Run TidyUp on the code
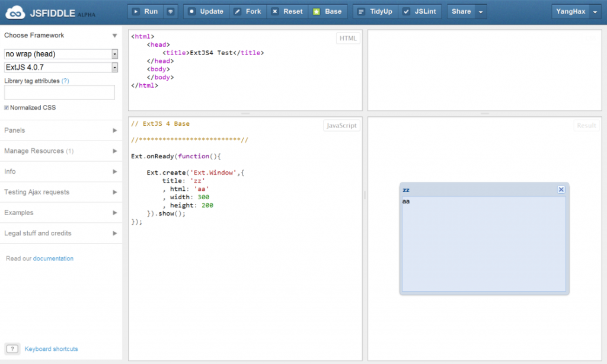Viewport: 607px width, 364px height. (375, 12)
